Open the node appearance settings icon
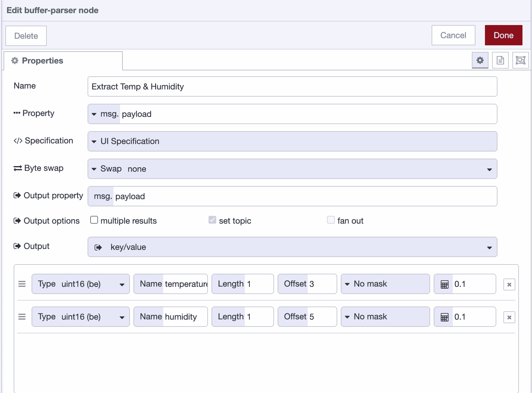The width and height of the screenshot is (532, 393). (x=520, y=60)
